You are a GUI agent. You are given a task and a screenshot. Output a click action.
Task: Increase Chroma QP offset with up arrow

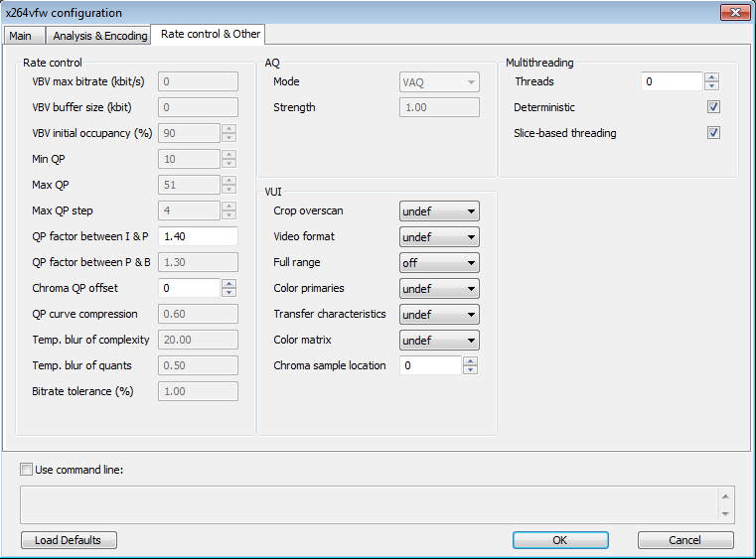click(x=229, y=283)
